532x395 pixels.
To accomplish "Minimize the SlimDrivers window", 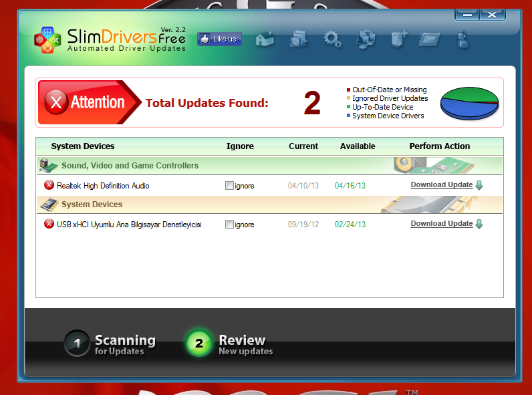I will 467,15.
